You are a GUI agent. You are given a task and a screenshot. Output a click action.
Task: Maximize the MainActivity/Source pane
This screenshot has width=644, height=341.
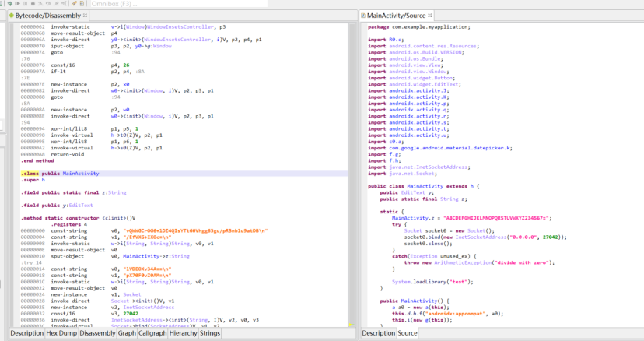[x=636, y=16]
